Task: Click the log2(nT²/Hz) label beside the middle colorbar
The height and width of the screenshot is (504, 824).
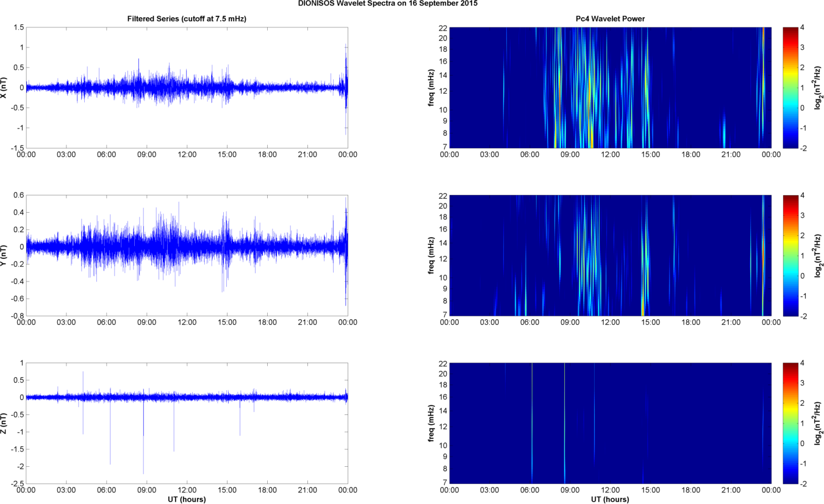Action: [819, 255]
